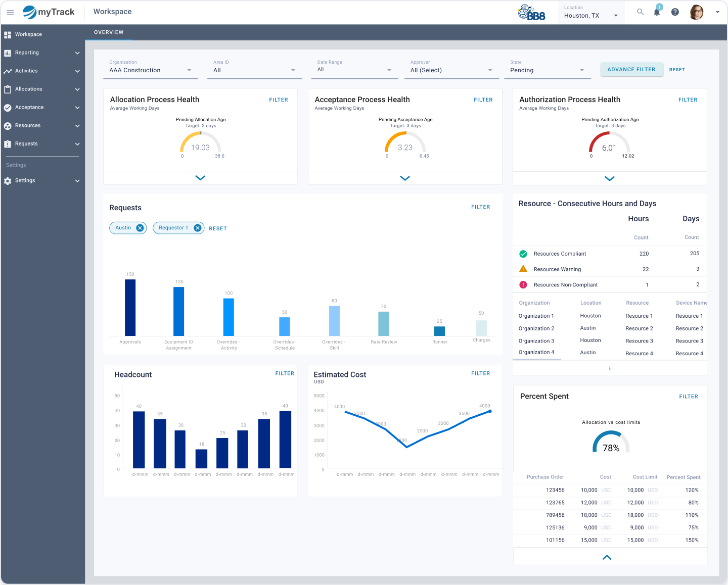The image size is (728, 585).
Task: Select the Overview tab
Action: click(109, 32)
